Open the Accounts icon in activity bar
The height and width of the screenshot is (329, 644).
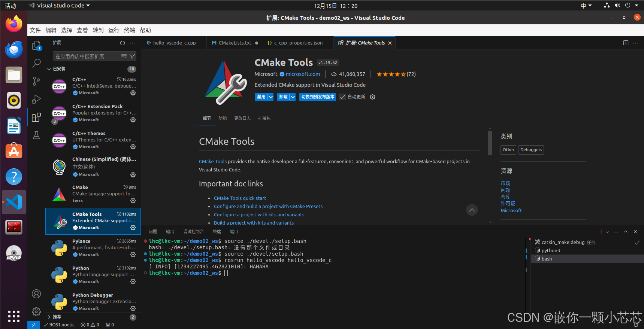pos(36,294)
